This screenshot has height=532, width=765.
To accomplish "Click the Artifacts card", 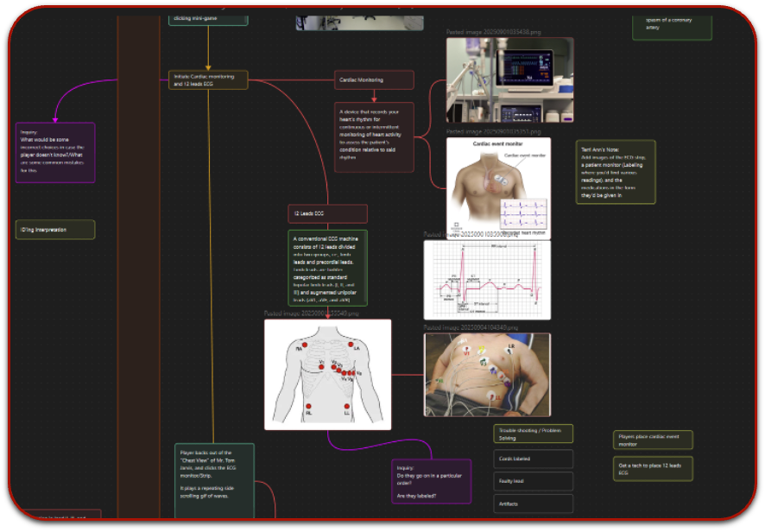I will click(534, 503).
